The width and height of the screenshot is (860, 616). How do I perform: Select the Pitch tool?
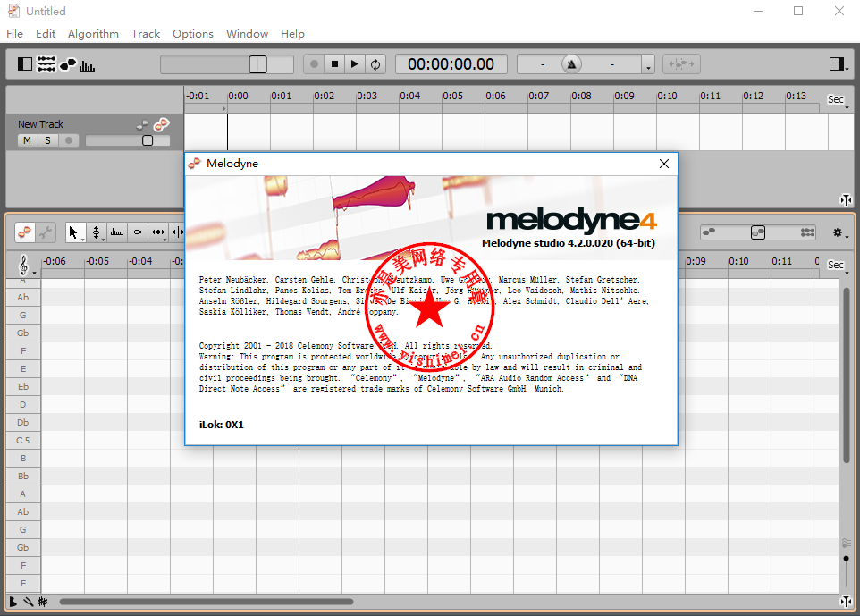(97, 232)
